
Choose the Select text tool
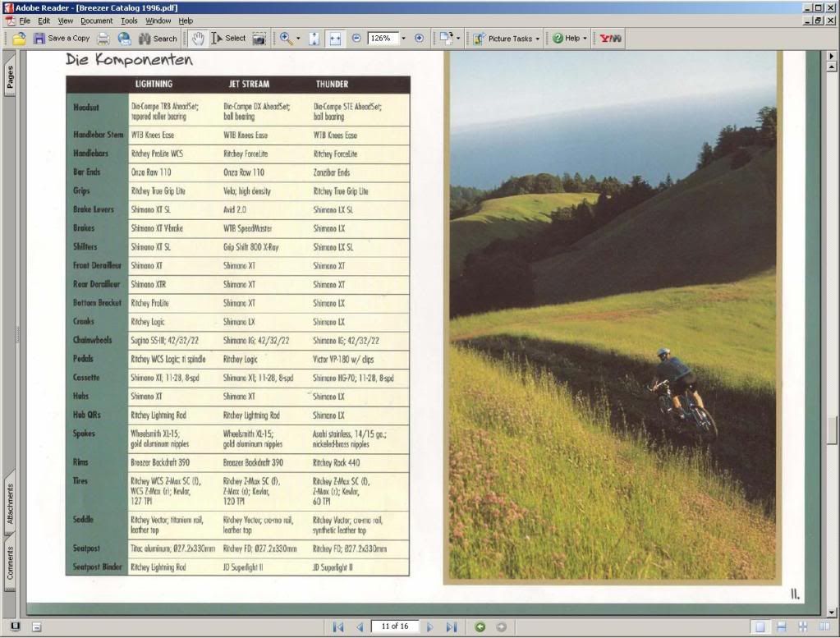point(228,39)
